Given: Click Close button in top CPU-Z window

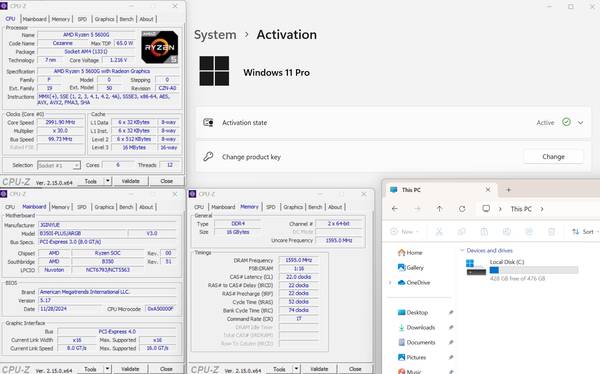Looking at the screenshot, I should (166, 181).
